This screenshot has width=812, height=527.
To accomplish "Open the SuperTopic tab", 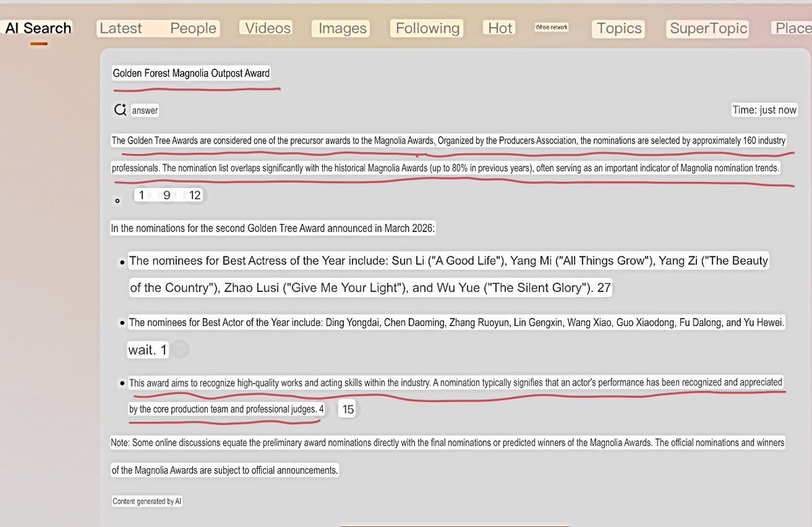I will click(x=708, y=28).
